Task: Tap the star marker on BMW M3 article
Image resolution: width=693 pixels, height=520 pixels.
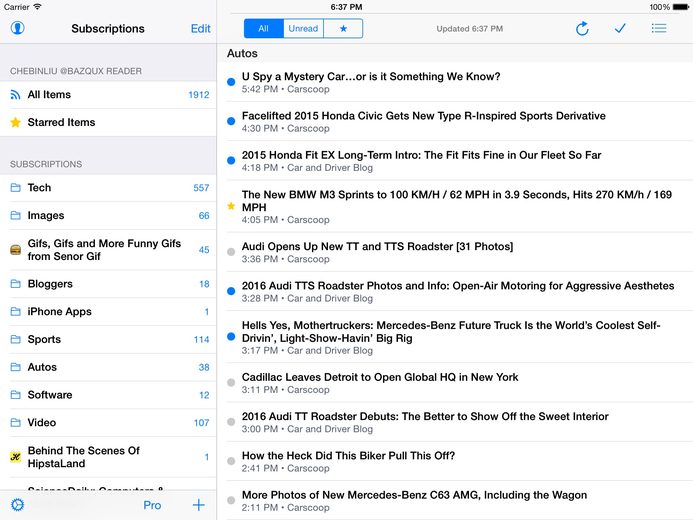Action: pos(231,206)
